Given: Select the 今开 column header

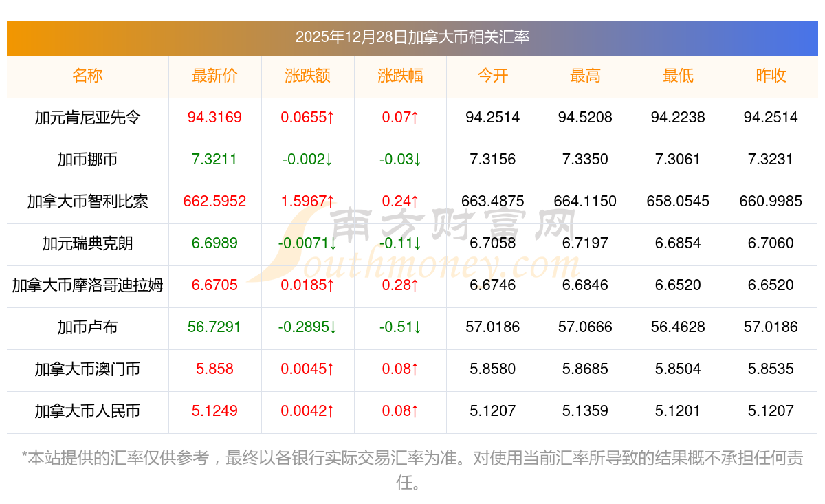Looking at the screenshot, I should [x=493, y=76].
